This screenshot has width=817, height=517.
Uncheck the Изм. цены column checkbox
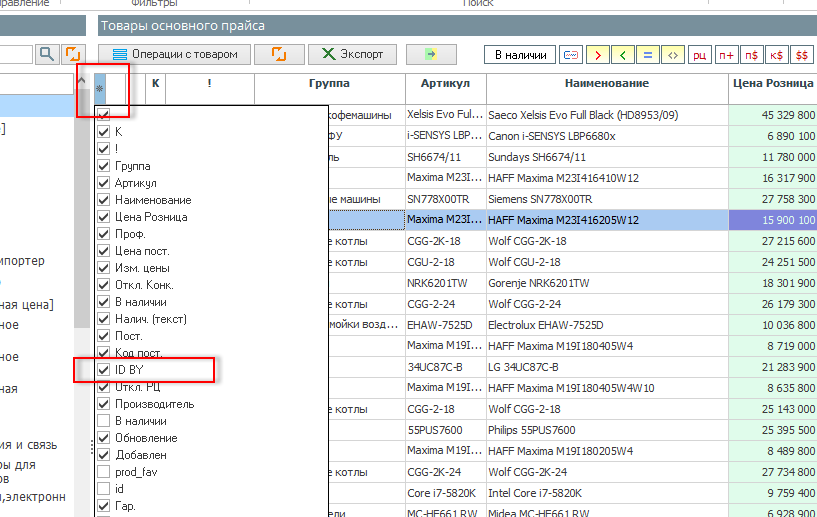[x=104, y=268]
